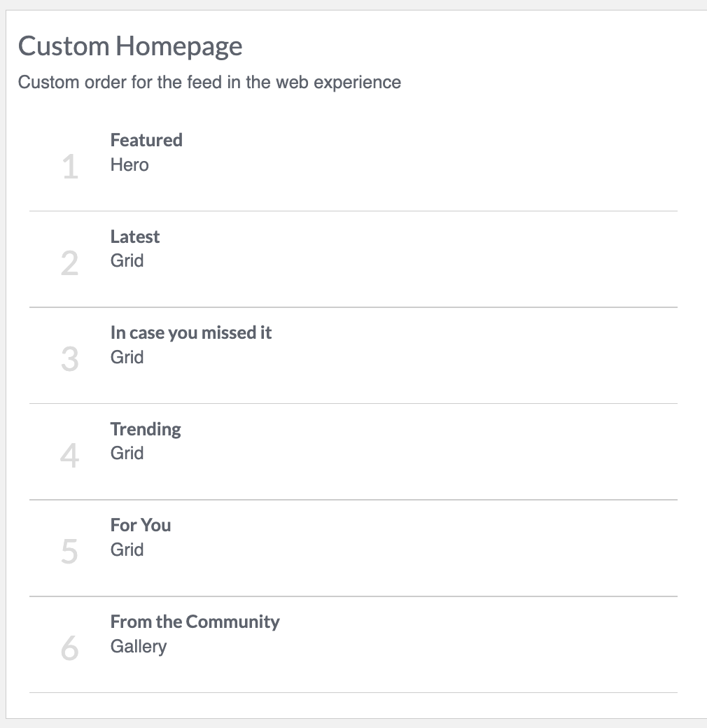Open the From the Community row

point(353,645)
